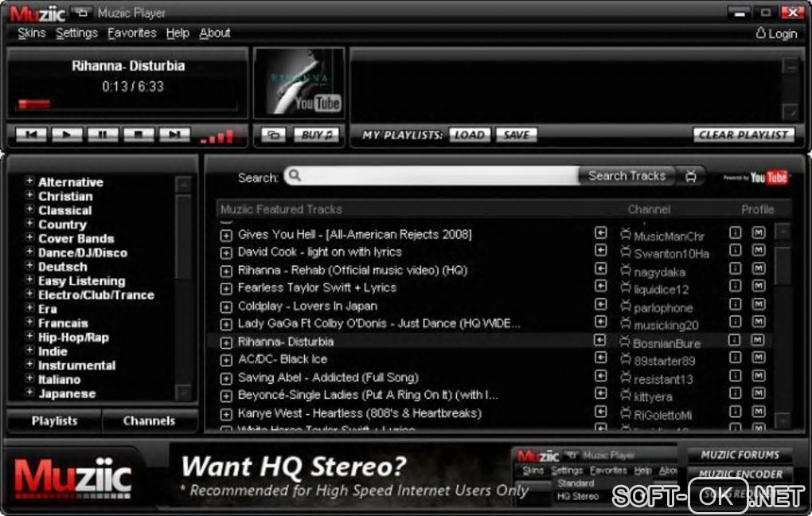This screenshot has height=516, width=812.
Task: Click the add-to-playlist icon for Kanye West - Heartless
Action: click(x=600, y=412)
